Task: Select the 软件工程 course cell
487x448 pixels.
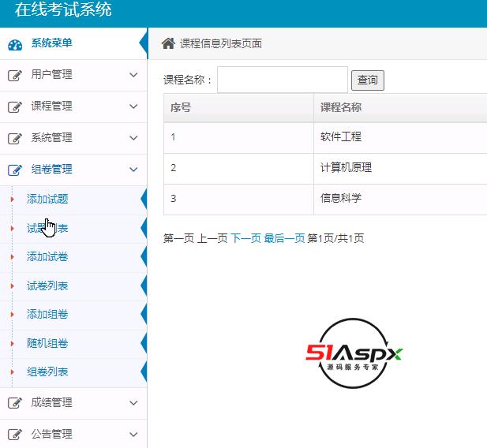Action: (x=400, y=137)
